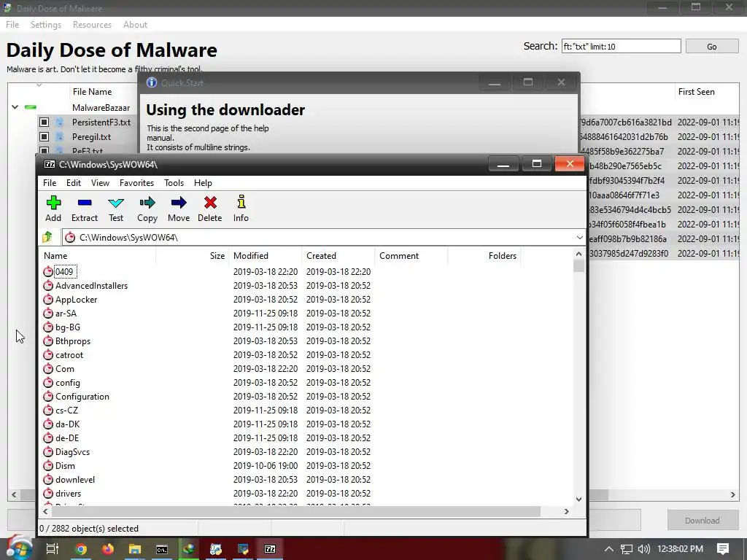Go up one folder level in 7-Zip
The image size is (747, 560).
(47, 237)
